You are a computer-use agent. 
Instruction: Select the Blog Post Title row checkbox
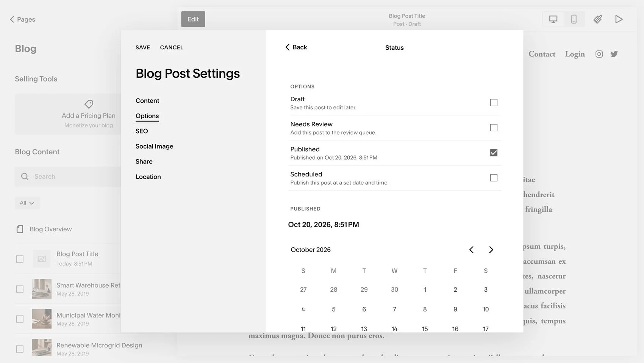click(20, 259)
